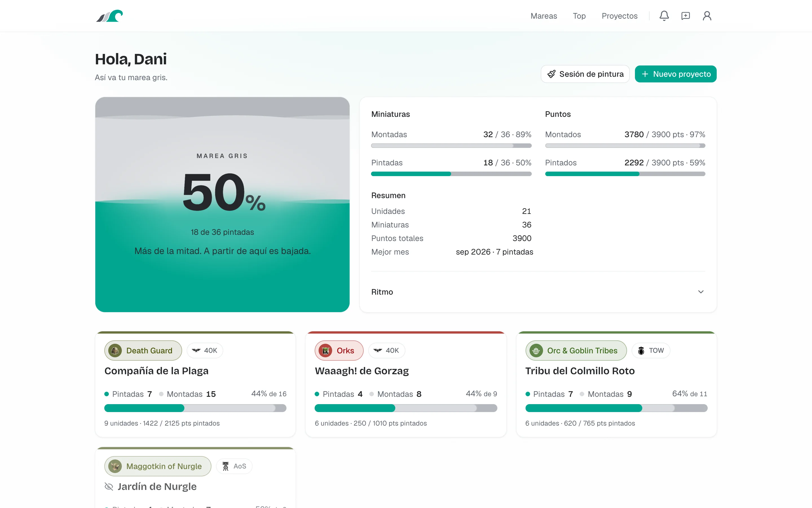Click the Orks faction tag
812x508 pixels.
pyautogui.click(x=339, y=351)
